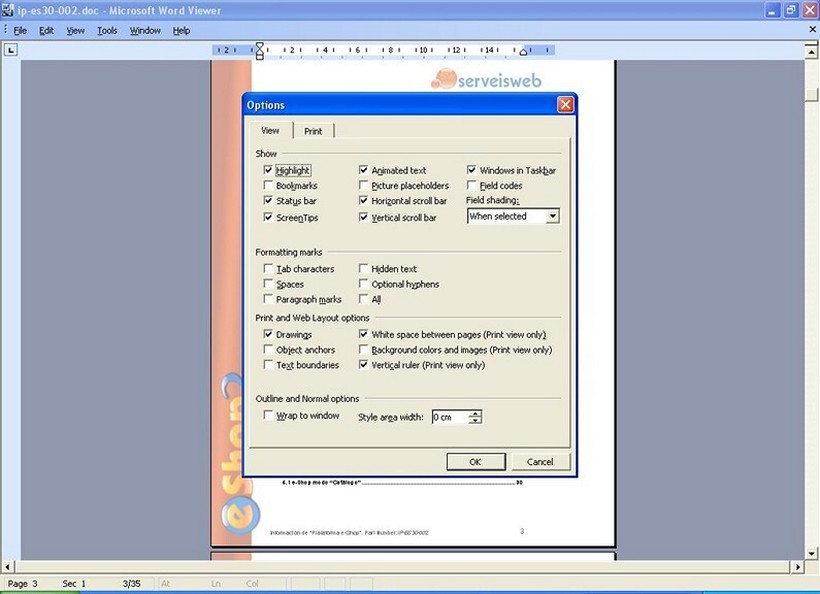Close the Options dialog

click(x=565, y=105)
